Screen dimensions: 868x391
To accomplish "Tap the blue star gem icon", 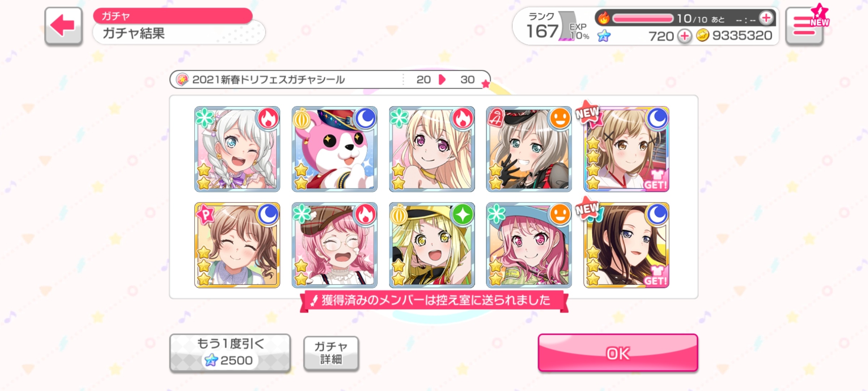I will [604, 35].
